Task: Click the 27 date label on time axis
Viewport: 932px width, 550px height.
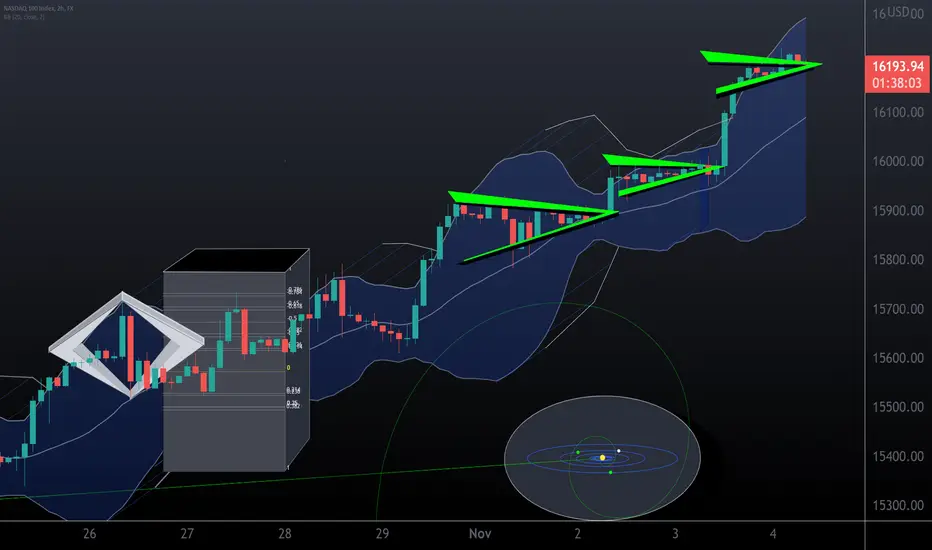Action: pos(187,533)
